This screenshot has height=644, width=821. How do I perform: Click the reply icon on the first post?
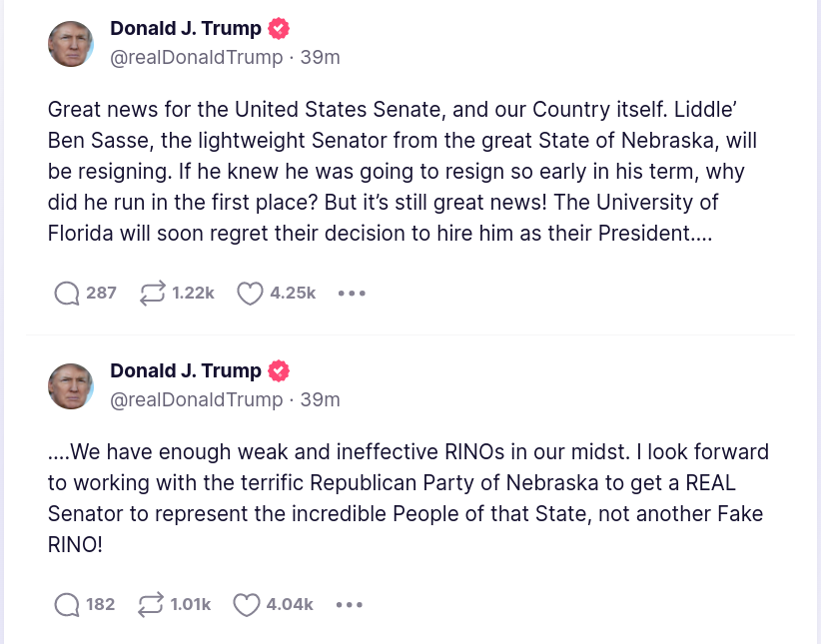[x=67, y=294]
